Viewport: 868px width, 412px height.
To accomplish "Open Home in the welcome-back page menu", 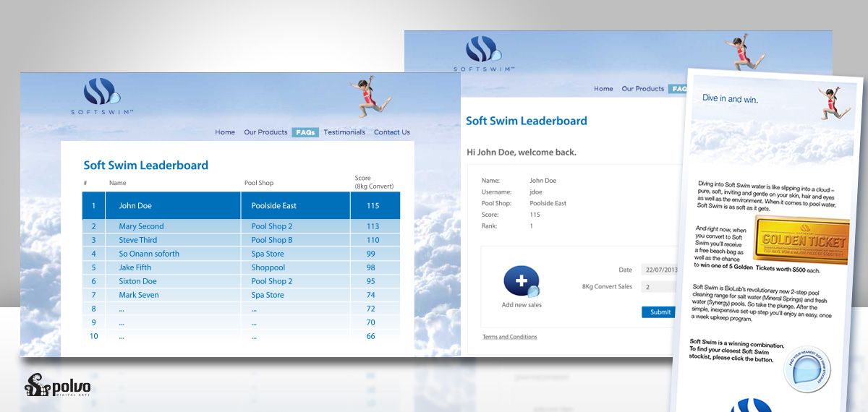I will coord(603,89).
